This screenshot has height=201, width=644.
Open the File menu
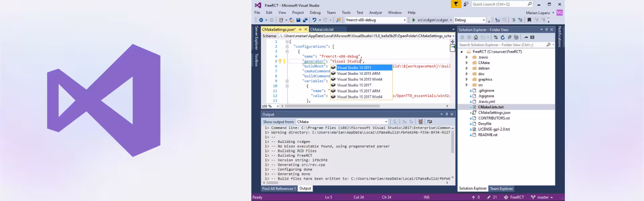(257, 12)
